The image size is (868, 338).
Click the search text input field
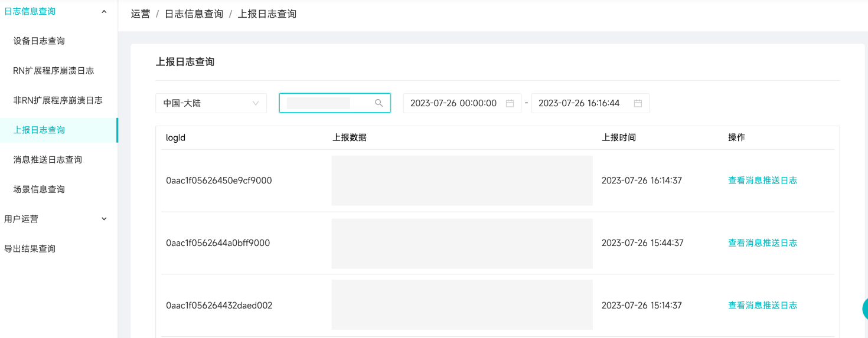325,103
